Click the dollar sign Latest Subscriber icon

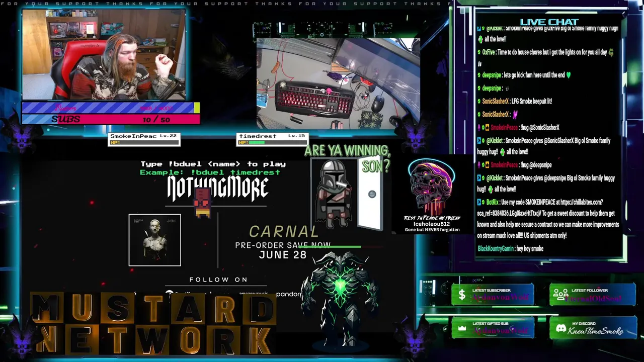click(x=461, y=295)
